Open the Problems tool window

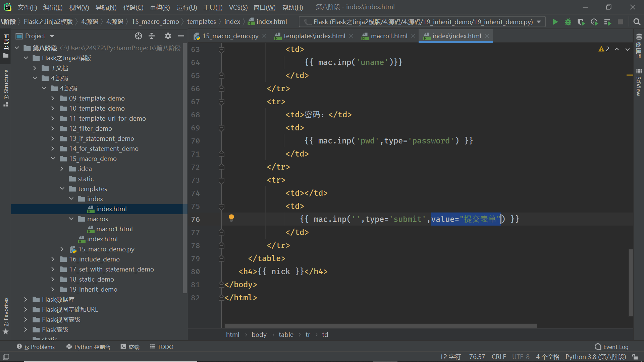pos(36,347)
